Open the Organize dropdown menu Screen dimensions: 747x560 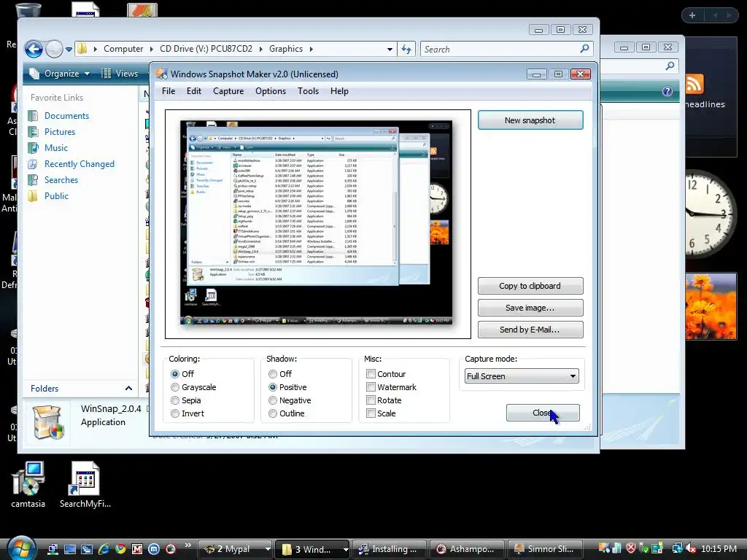tap(60, 74)
